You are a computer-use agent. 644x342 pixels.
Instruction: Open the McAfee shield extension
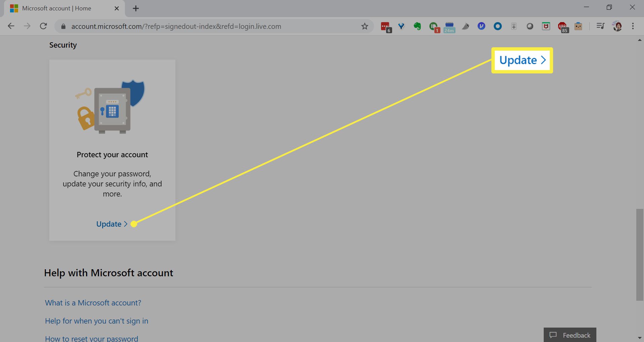click(x=546, y=26)
